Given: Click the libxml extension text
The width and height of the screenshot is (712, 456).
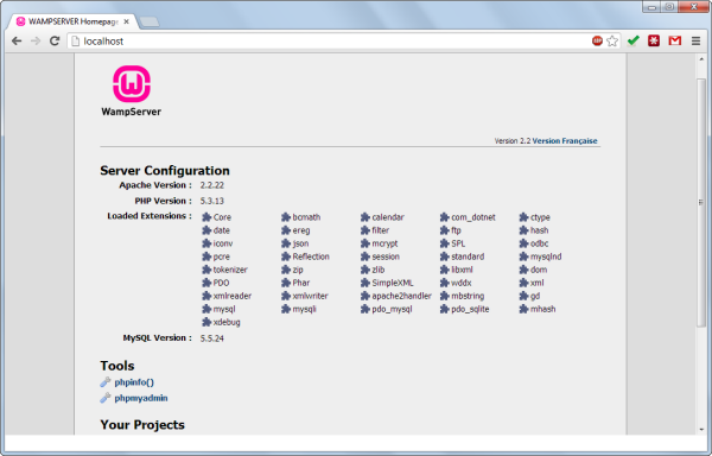Looking at the screenshot, I should click(x=462, y=270).
